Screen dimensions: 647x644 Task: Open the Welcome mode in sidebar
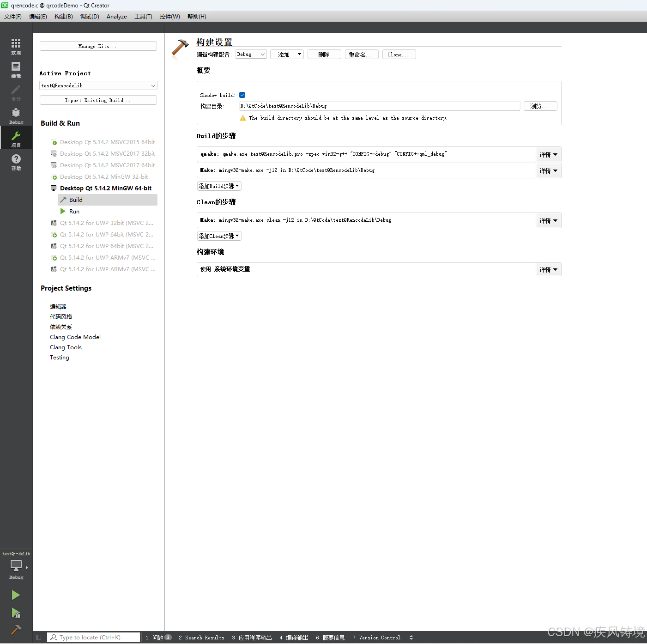point(16,46)
